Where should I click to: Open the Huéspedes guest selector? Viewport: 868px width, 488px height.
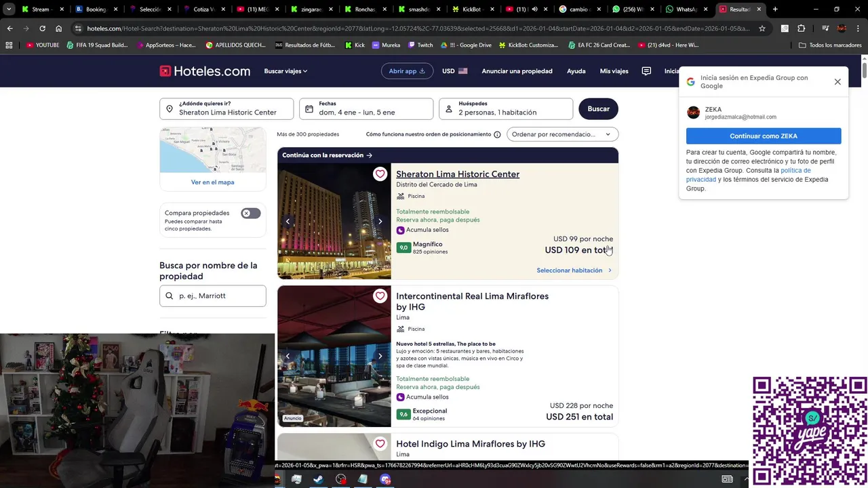point(506,108)
